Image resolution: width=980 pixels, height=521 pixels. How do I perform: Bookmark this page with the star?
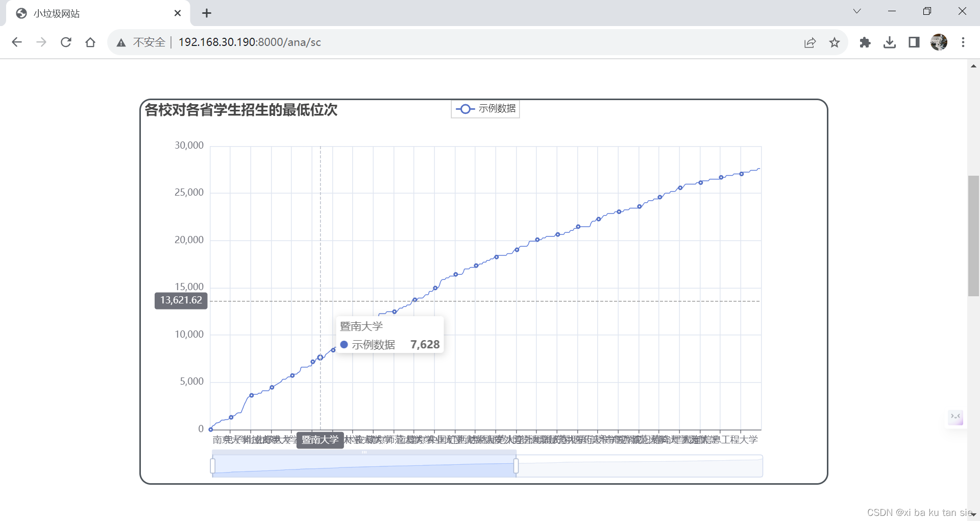click(835, 42)
